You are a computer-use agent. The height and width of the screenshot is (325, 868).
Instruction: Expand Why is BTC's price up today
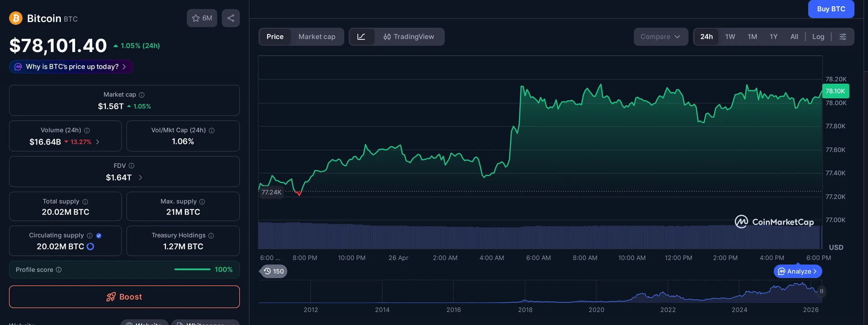click(x=71, y=67)
